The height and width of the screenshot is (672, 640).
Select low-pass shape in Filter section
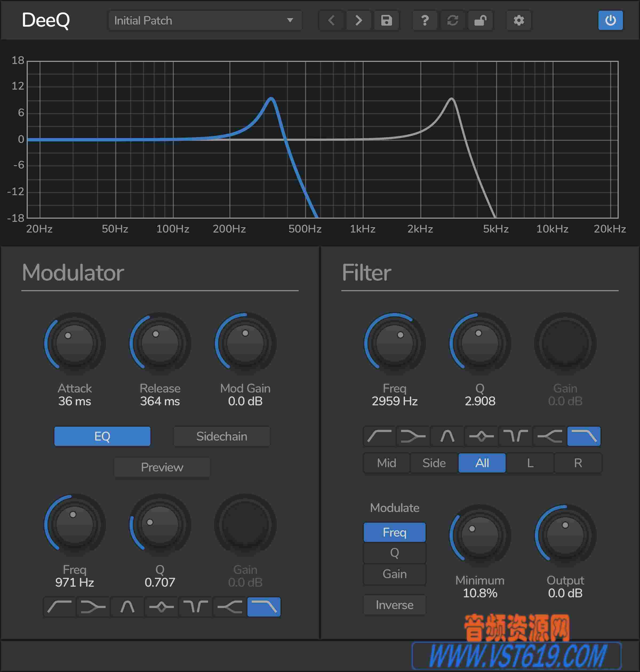[584, 436]
